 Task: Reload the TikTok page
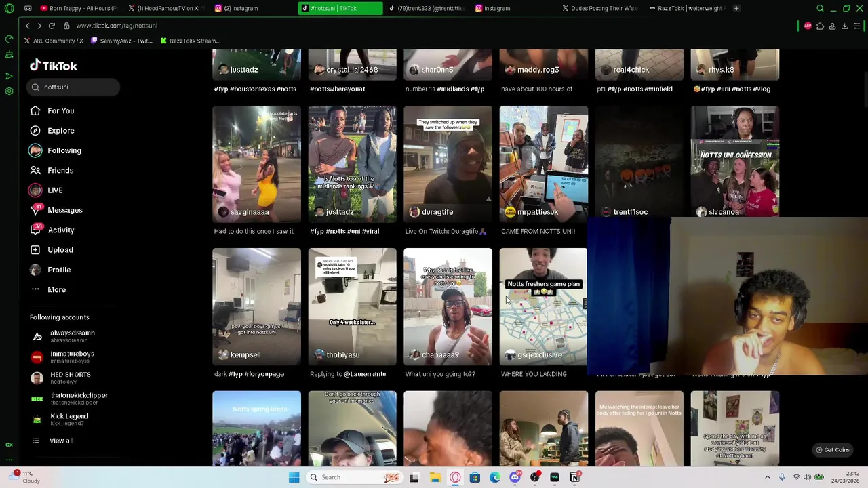click(x=52, y=26)
